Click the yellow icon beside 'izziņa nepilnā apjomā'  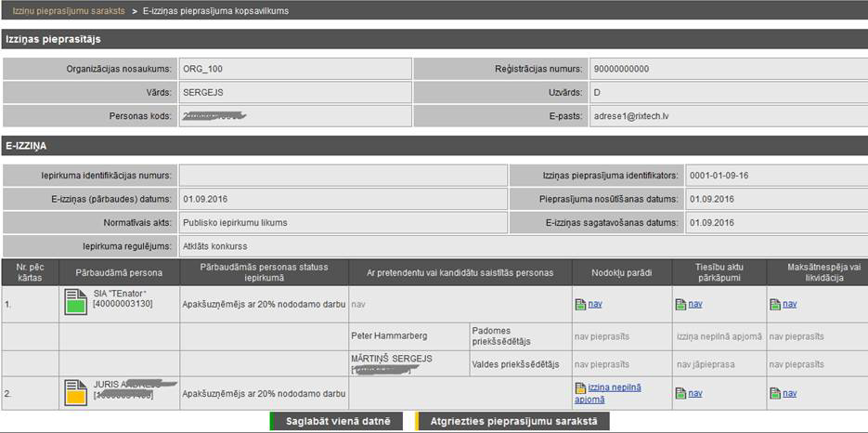580,387
